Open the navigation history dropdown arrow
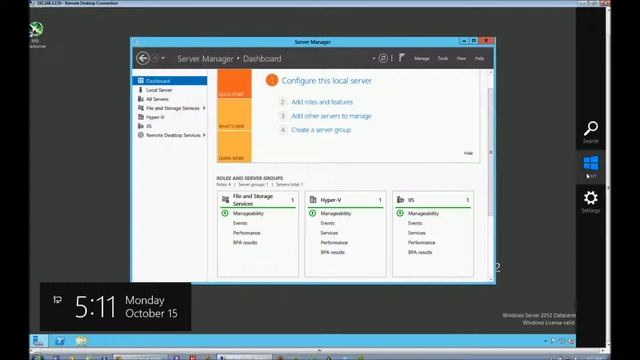This screenshot has width=640, height=360. point(163,58)
